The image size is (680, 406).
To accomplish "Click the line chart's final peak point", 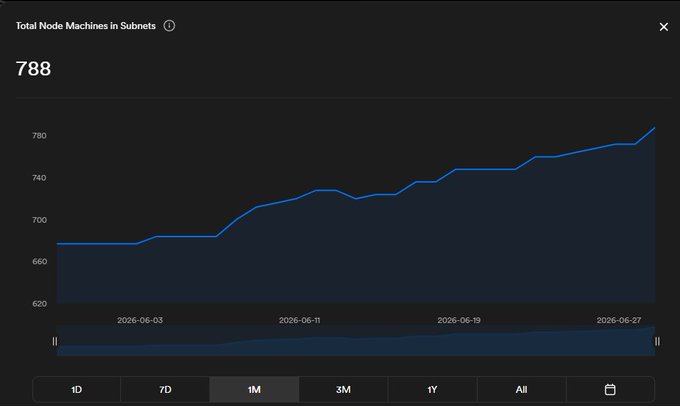I will (654, 128).
